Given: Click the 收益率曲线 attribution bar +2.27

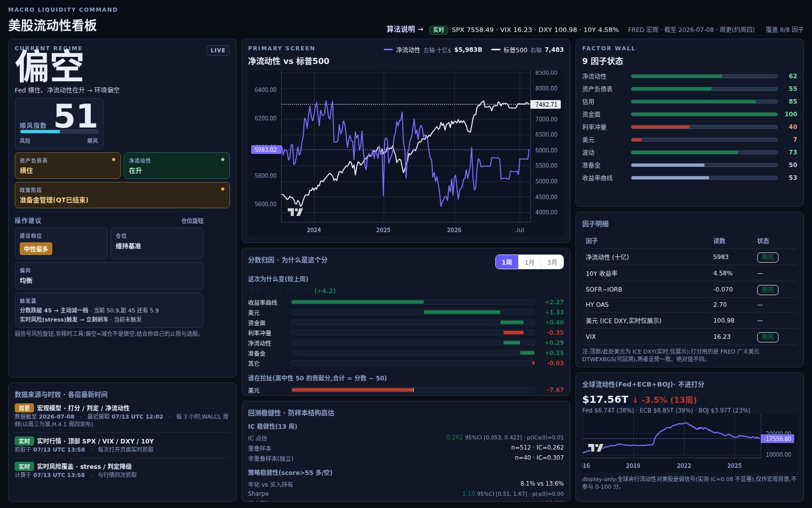Looking at the screenshot, I should pos(413,302).
